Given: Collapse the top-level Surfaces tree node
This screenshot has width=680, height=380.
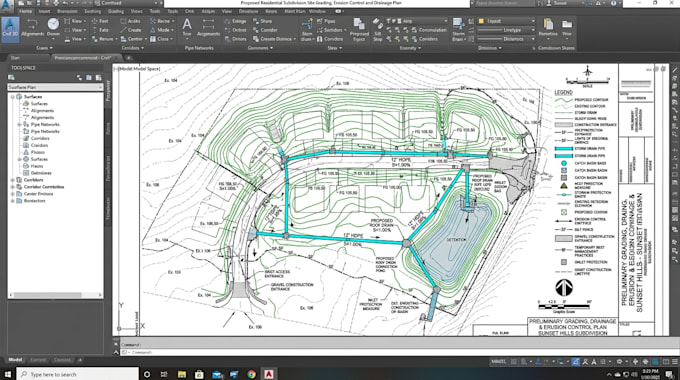Looking at the screenshot, I should 13,97.
